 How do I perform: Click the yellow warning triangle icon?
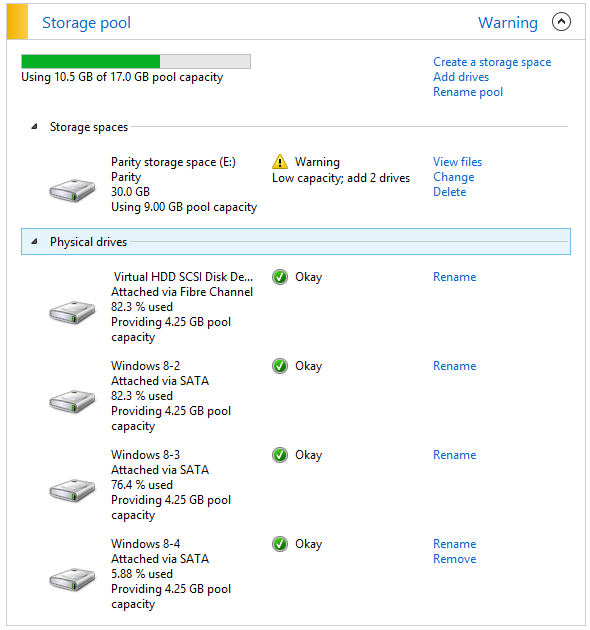[x=280, y=162]
